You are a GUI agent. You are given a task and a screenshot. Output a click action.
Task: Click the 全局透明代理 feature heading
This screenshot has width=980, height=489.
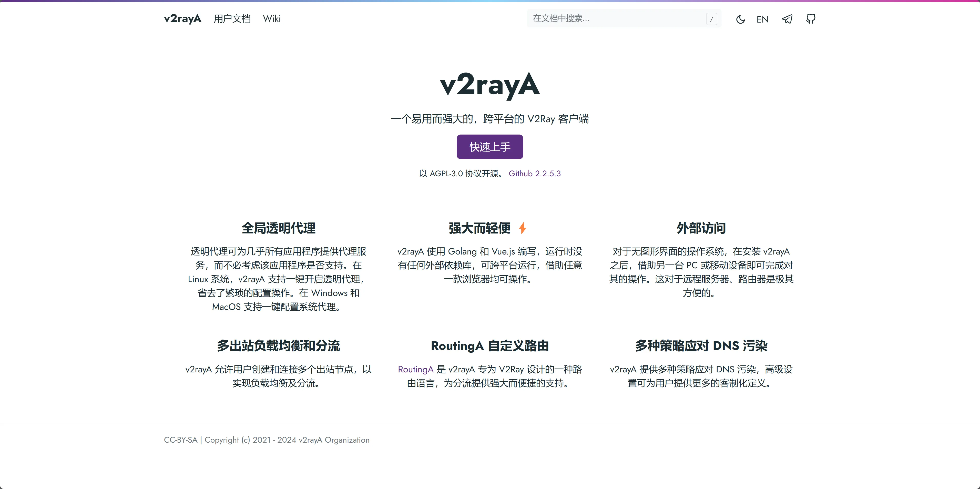(x=279, y=228)
